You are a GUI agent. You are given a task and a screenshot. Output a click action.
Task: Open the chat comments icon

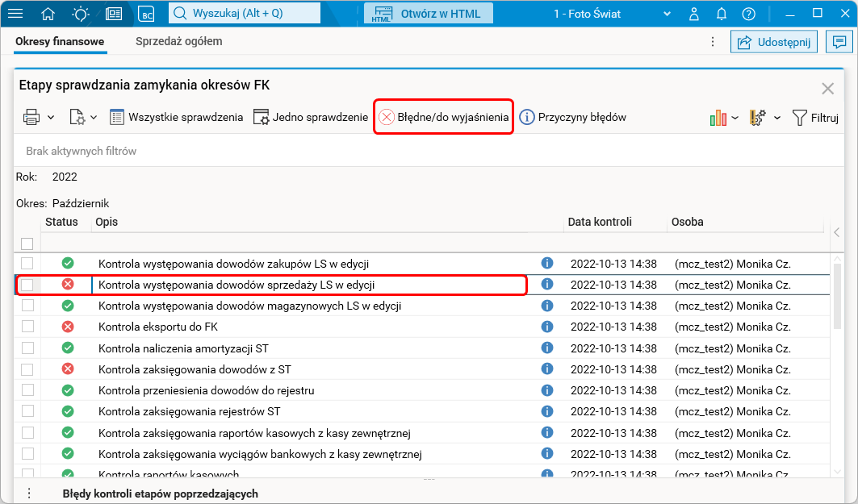coord(839,42)
